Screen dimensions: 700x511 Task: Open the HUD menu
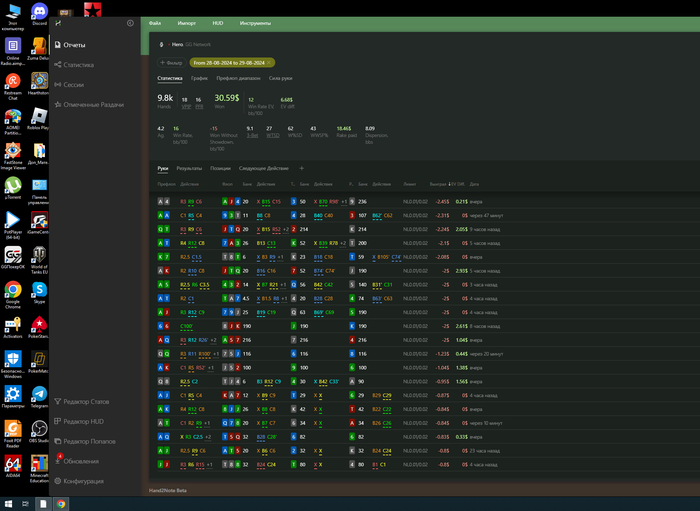(217, 23)
